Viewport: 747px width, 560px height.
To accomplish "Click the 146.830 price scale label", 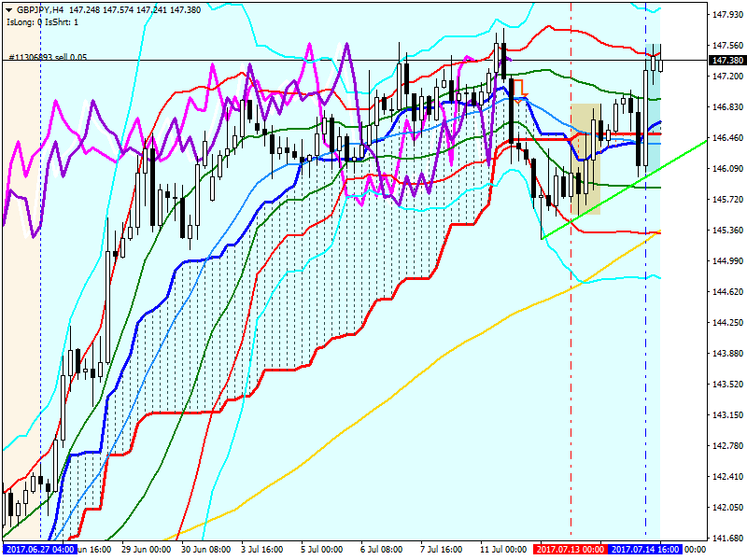I will coord(727,107).
